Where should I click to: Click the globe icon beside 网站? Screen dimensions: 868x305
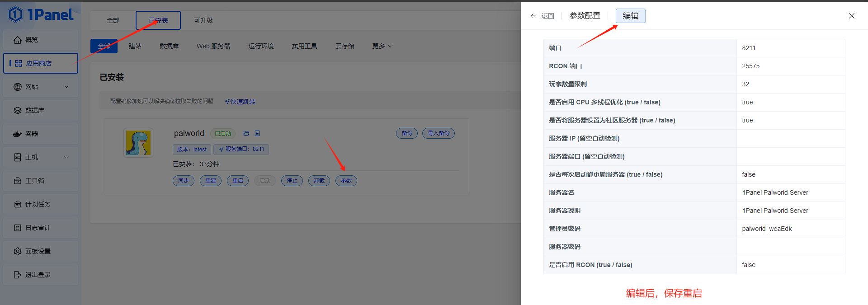(x=18, y=87)
